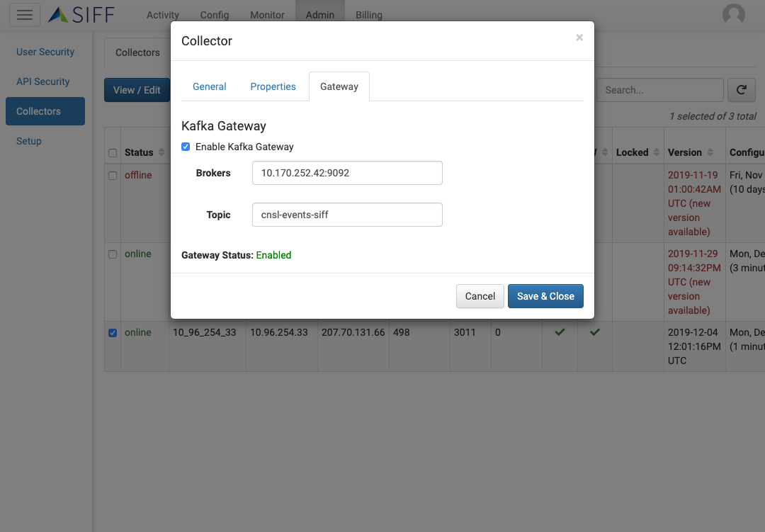Open the user profile avatar
The image size is (765, 532).
pos(733,14)
